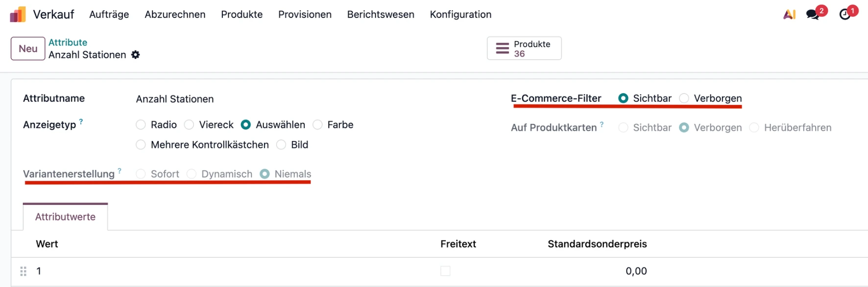Image resolution: width=868 pixels, height=287 pixels.
Task: Open the AI assistant icon
Action: (x=789, y=14)
